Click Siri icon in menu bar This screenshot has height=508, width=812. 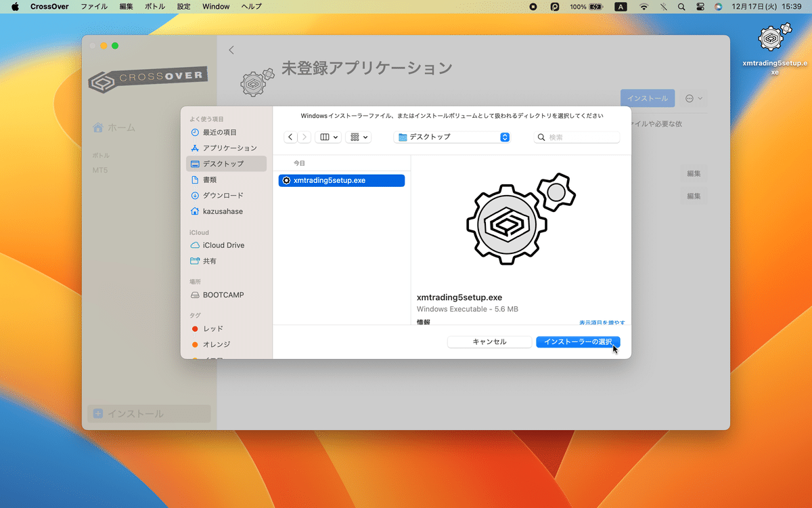[718, 7]
